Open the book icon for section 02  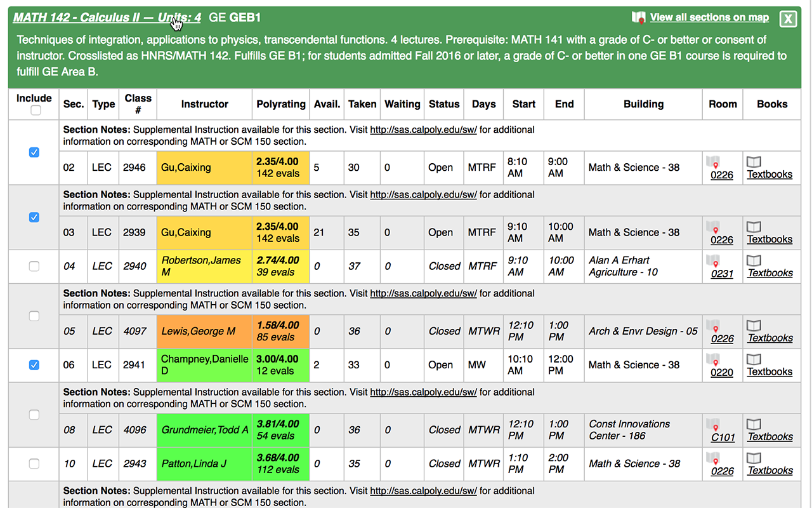click(754, 162)
